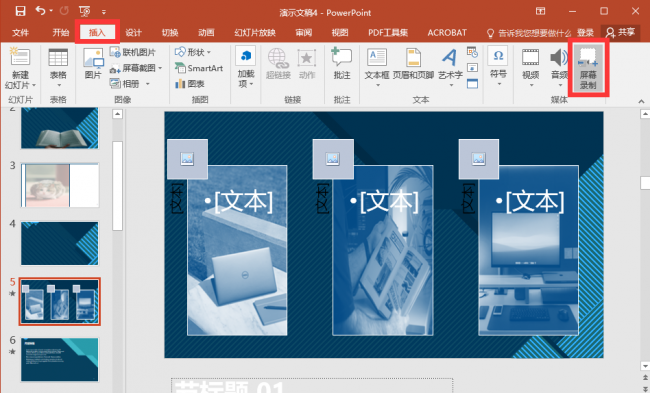This screenshot has width=650, height=393.
Task: Switch to the 动画 ribbon tab
Action: tap(206, 32)
